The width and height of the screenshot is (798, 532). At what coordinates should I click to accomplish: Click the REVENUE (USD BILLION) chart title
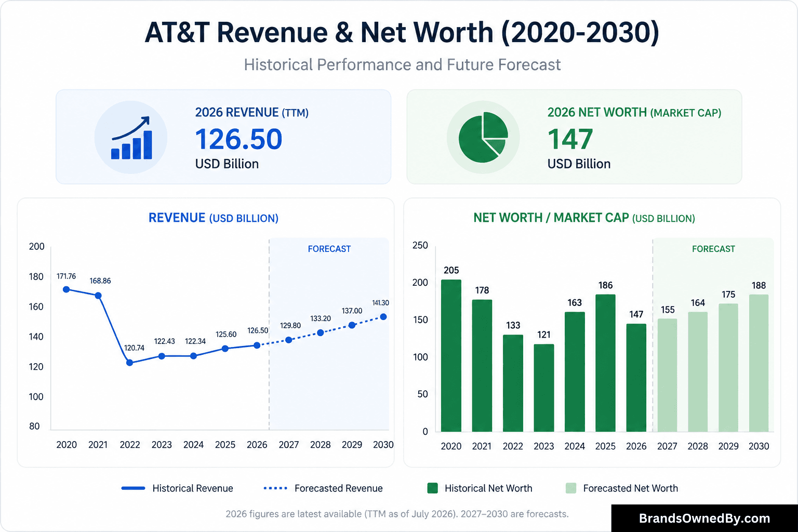tap(214, 218)
